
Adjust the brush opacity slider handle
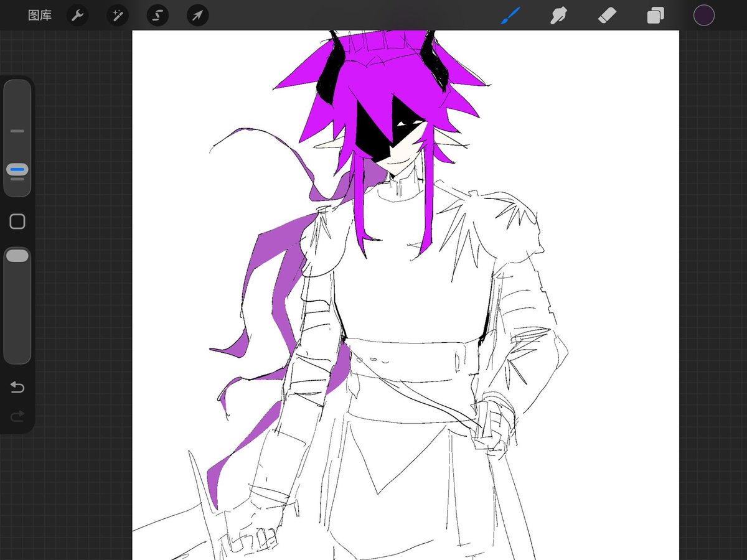coord(17,256)
